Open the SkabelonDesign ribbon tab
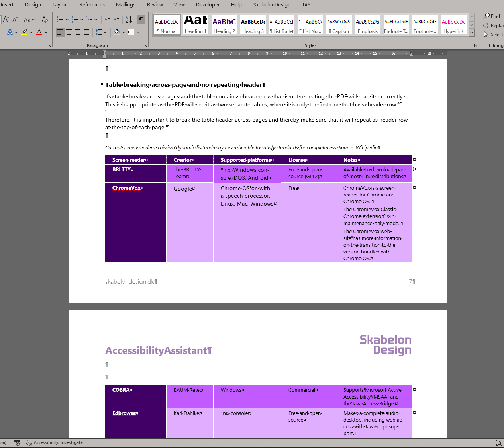The height and width of the screenshot is (448, 504). (272, 5)
